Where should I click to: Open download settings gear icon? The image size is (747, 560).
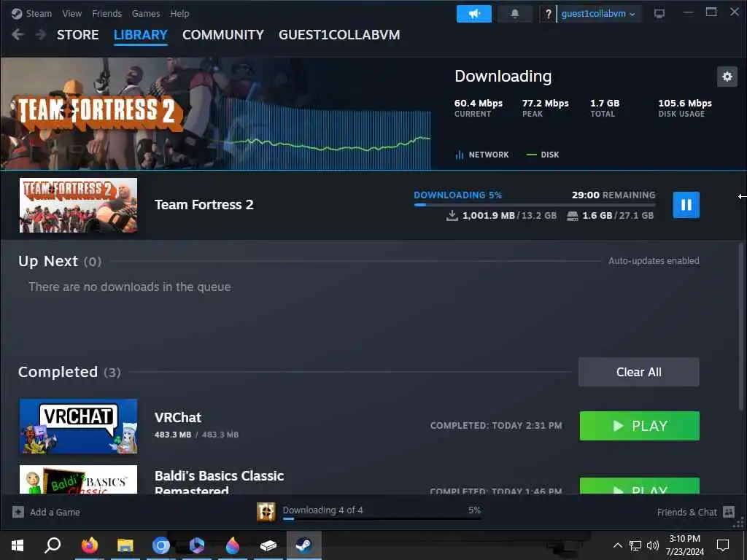(x=727, y=76)
